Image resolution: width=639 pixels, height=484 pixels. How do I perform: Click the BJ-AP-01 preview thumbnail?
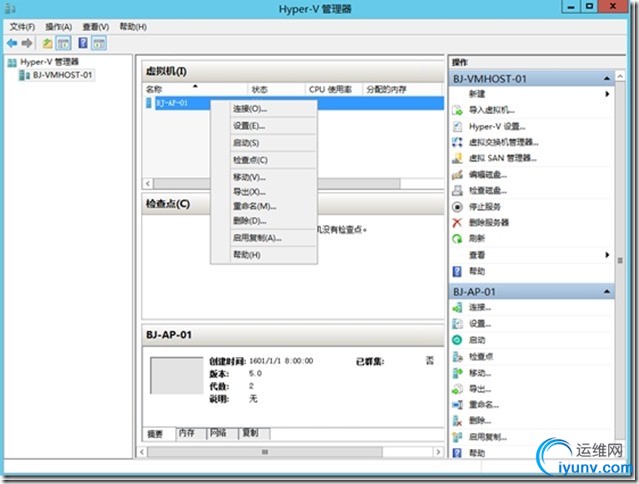coord(176,376)
